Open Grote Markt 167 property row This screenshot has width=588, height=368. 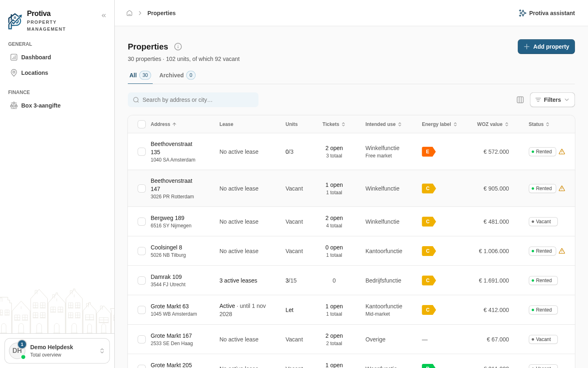(351, 339)
